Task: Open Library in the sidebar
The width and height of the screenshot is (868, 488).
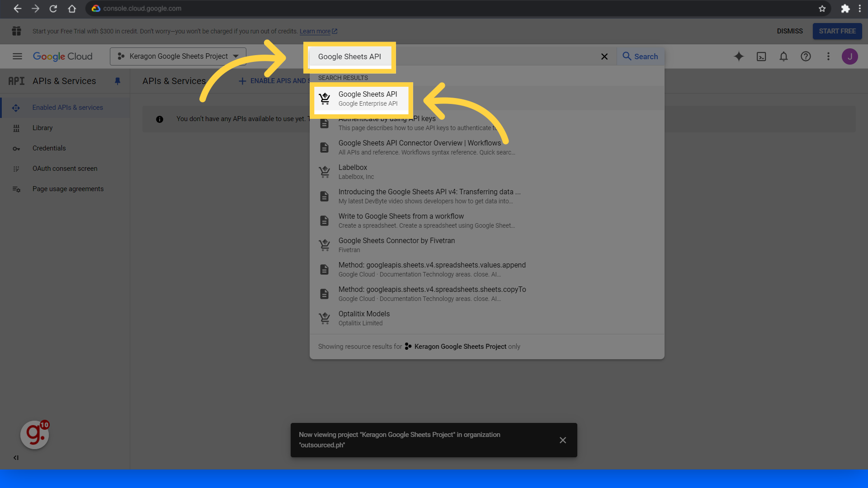Action: click(66, 128)
